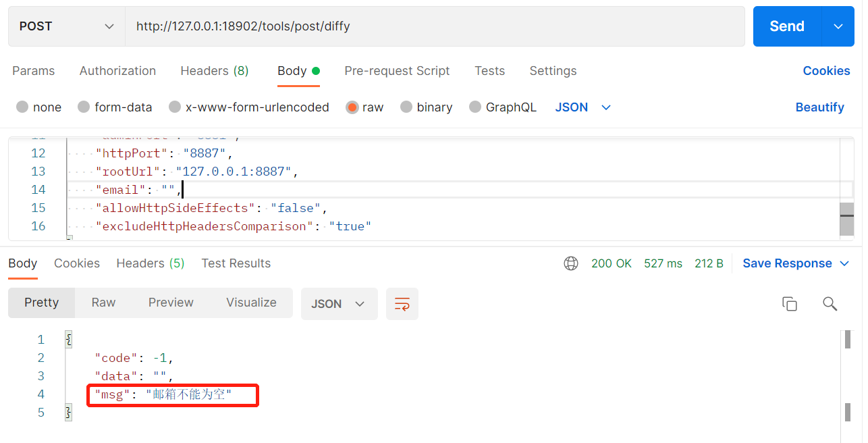
Task: Switch to the Raw response view
Action: click(103, 303)
